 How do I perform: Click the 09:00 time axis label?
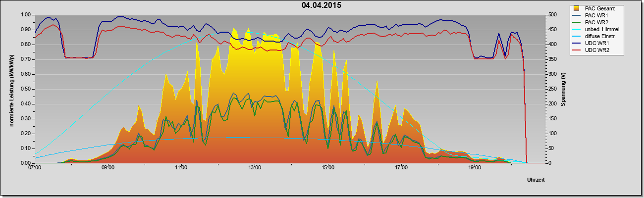point(108,168)
